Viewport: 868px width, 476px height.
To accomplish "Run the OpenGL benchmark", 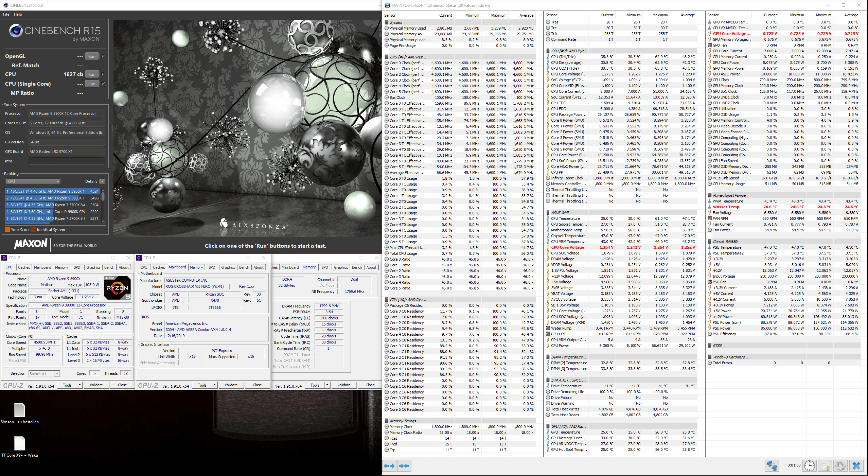I will 92,56.
